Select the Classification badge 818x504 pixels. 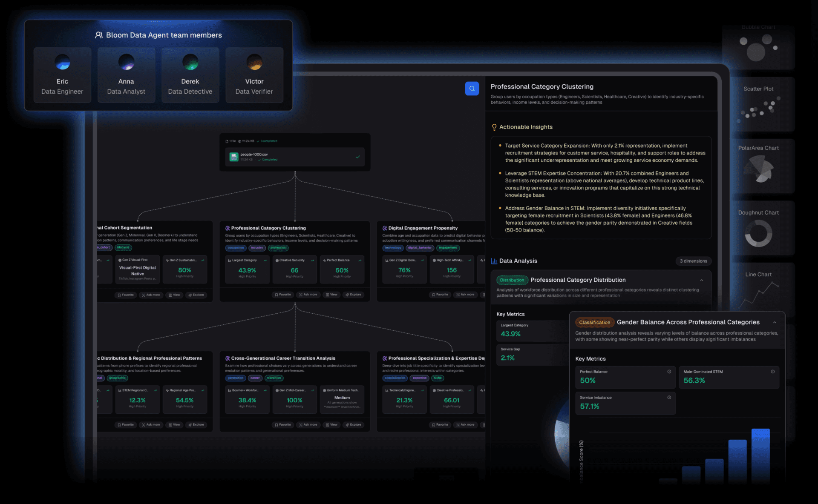[594, 322]
